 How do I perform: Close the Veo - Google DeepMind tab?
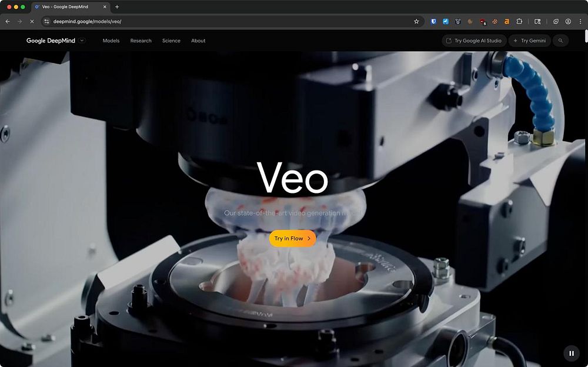[105, 6]
